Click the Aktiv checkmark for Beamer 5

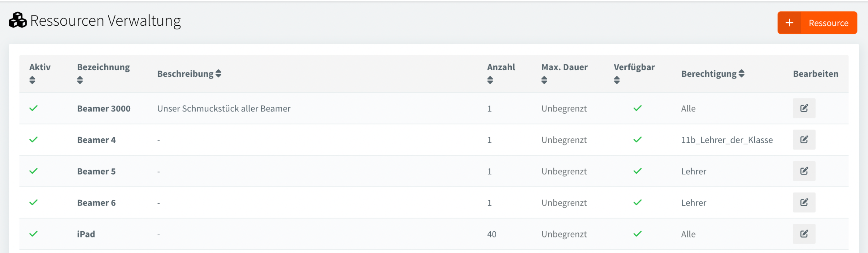coord(33,171)
